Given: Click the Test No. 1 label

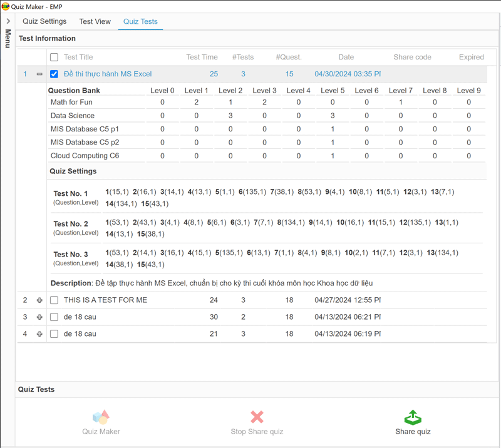Looking at the screenshot, I should pyautogui.click(x=71, y=193).
